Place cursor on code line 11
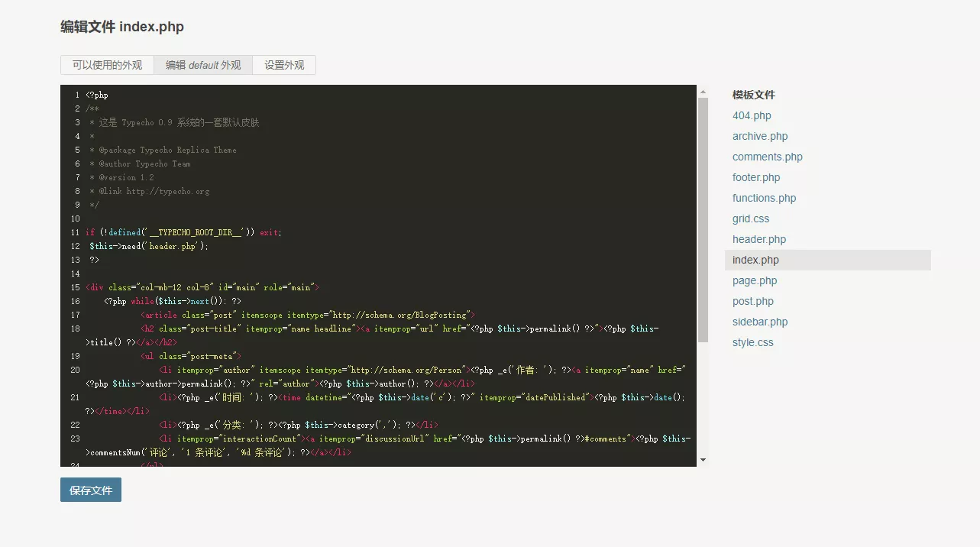Screen dimensions: 980x547 pyautogui.click(x=306, y=233)
